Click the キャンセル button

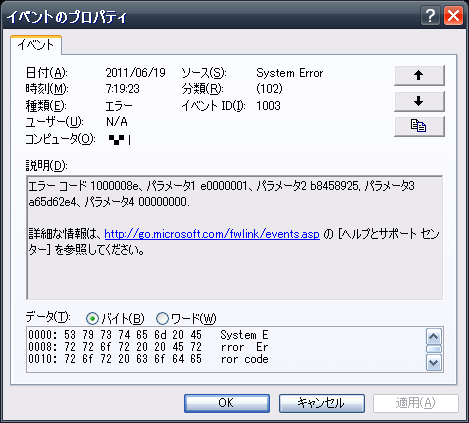tap(322, 403)
